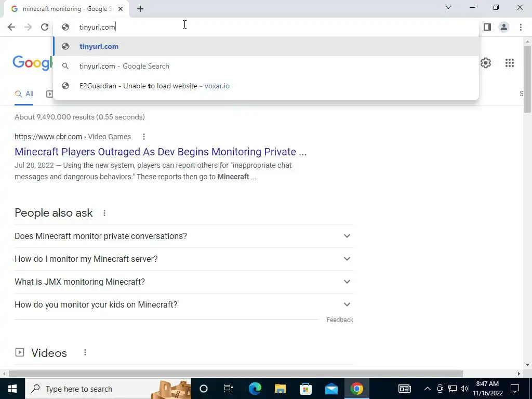Click in the address bar with tinyurl.com text
The height and width of the screenshot is (399, 532).
(266, 27)
